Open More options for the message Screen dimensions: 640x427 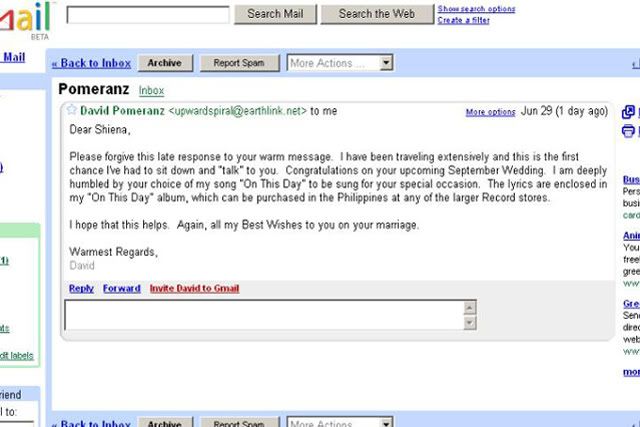[491, 112]
